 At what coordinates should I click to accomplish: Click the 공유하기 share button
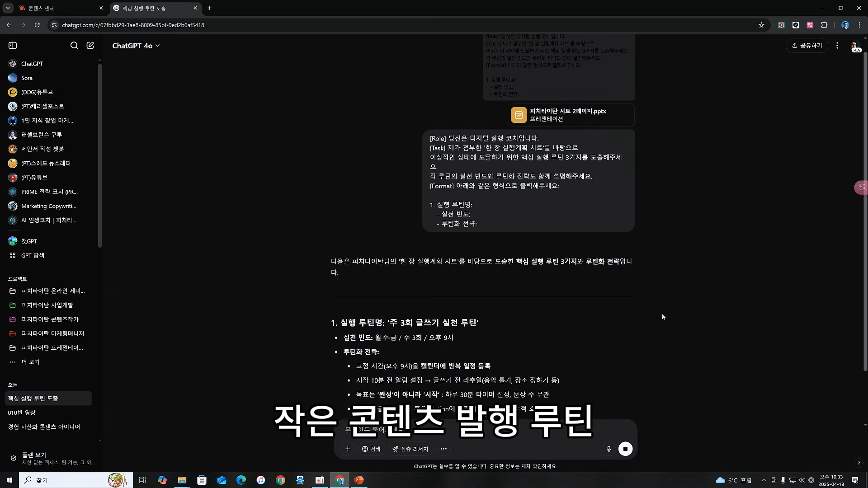(807, 45)
